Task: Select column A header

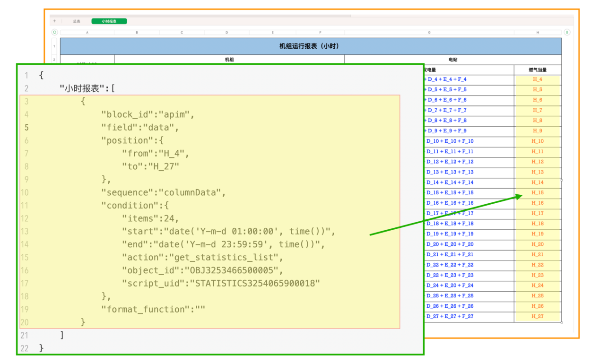Action: (87, 33)
